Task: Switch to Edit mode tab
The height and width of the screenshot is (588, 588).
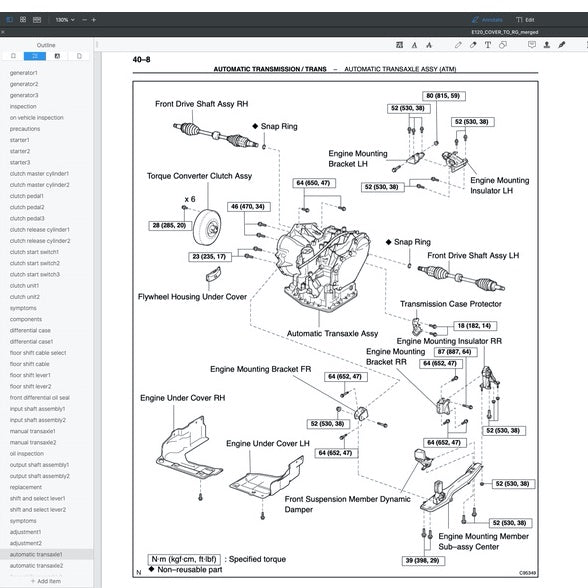Action: click(x=525, y=20)
